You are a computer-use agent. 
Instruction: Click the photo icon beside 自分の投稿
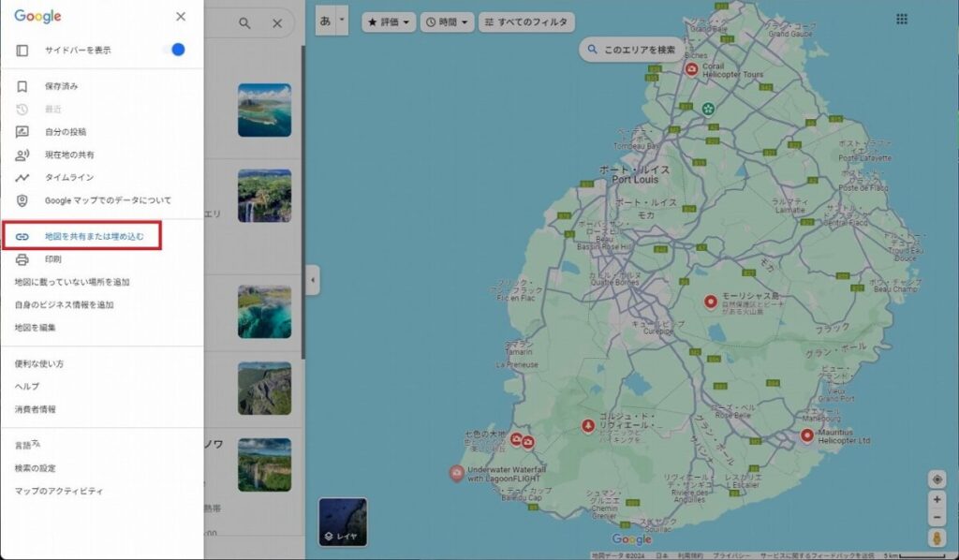(22, 131)
